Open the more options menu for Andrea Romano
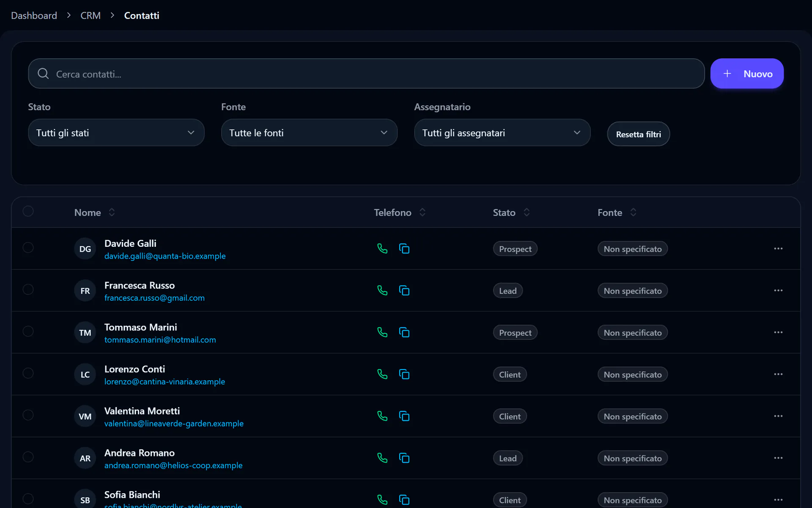This screenshot has width=812, height=508. [778, 458]
